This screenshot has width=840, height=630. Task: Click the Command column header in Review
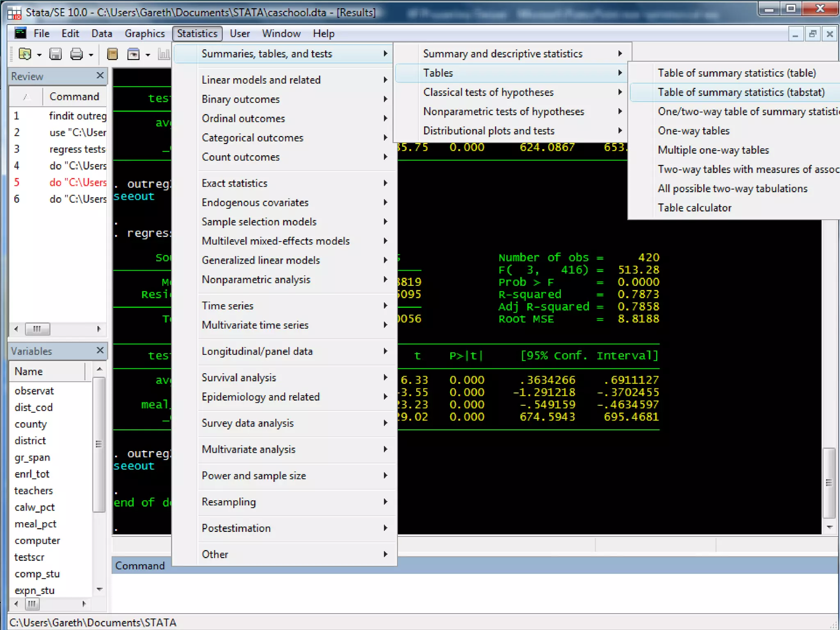(x=74, y=96)
